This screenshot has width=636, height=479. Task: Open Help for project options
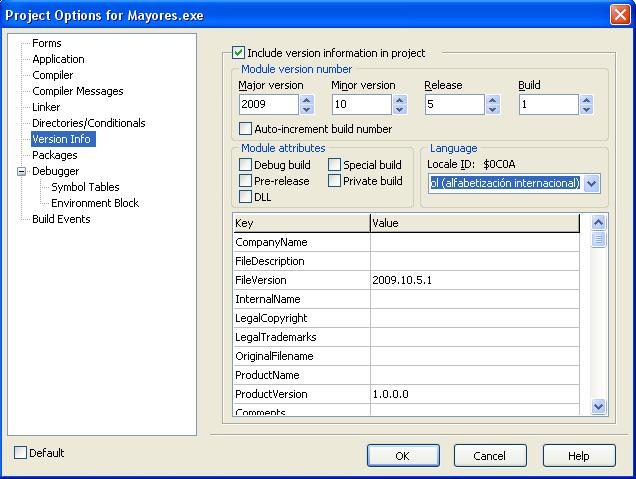click(x=578, y=456)
